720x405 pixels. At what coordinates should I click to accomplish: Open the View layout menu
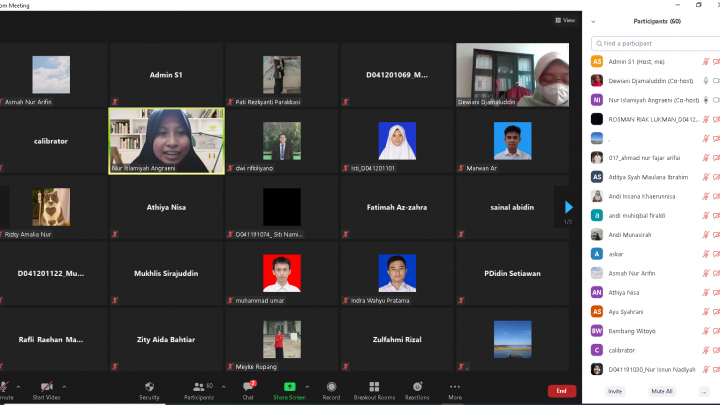click(566, 20)
